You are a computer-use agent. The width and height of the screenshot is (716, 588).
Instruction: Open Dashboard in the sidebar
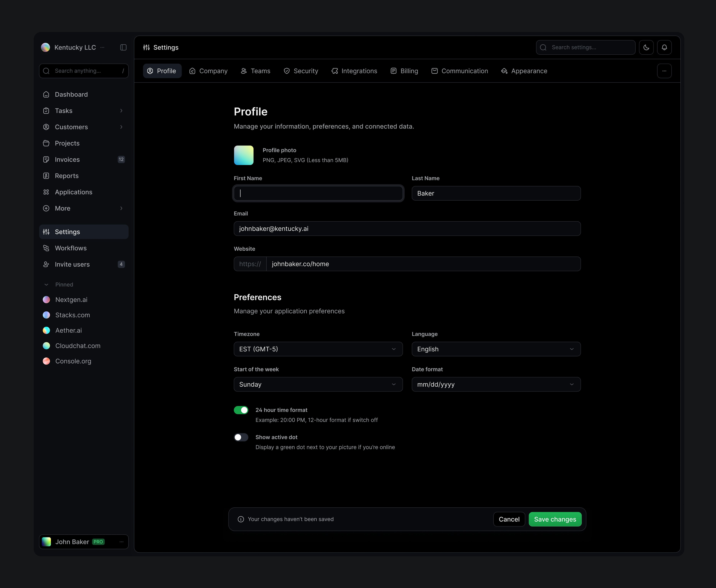tap(84, 94)
